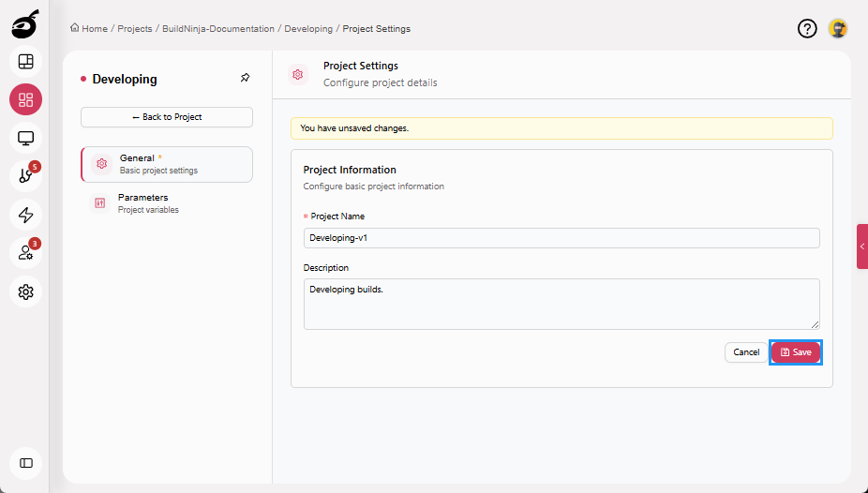Click the Cancel button

[x=746, y=352]
